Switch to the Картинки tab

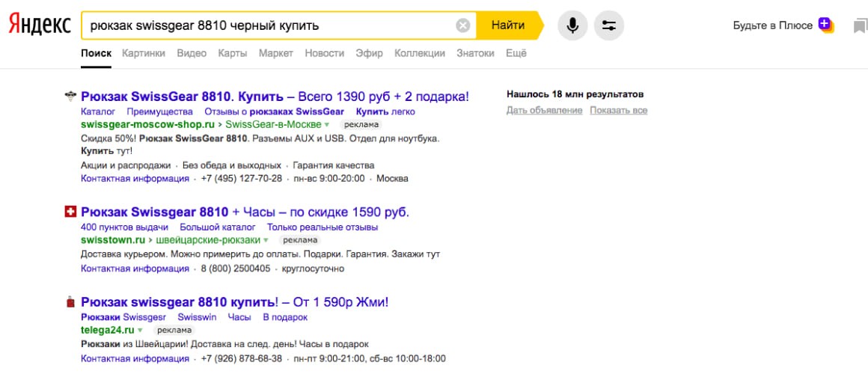(144, 53)
